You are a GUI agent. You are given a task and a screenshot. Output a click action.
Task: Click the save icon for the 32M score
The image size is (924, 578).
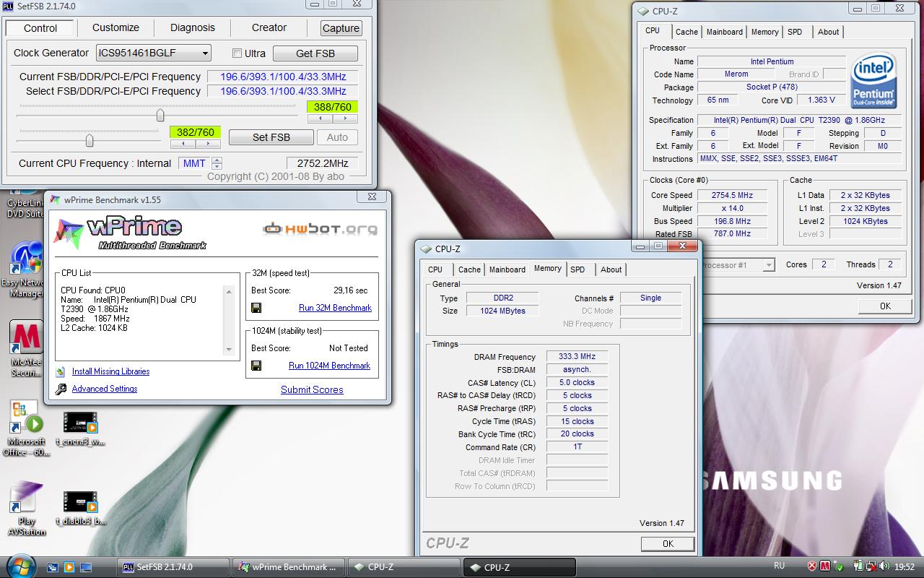(256, 308)
